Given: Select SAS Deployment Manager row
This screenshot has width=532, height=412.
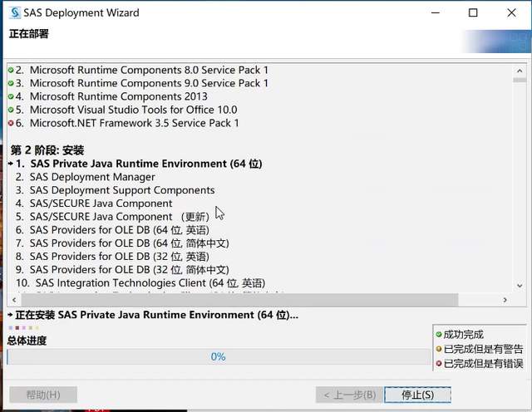Looking at the screenshot, I should pyautogui.click(x=92, y=177).
